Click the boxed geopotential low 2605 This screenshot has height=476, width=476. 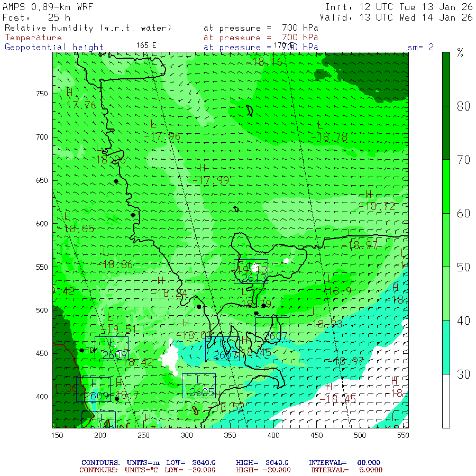point(199,386)
